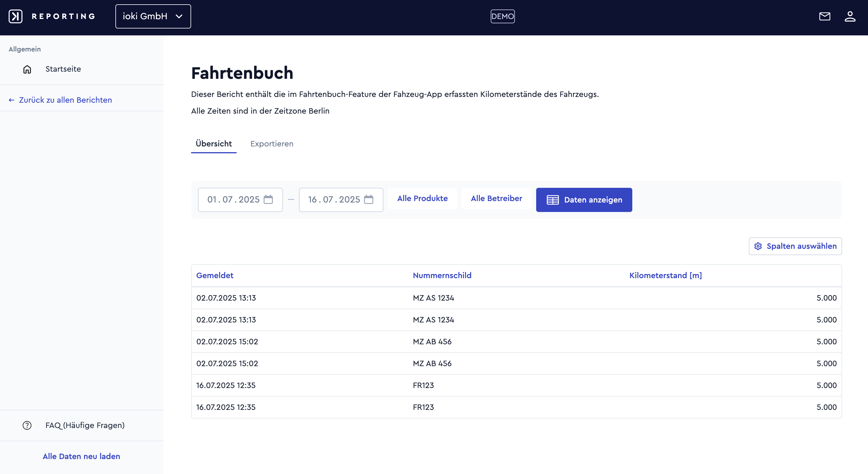
Task: Open the ioki GmbH client dropdown
Action: click(x=153, y=16)
